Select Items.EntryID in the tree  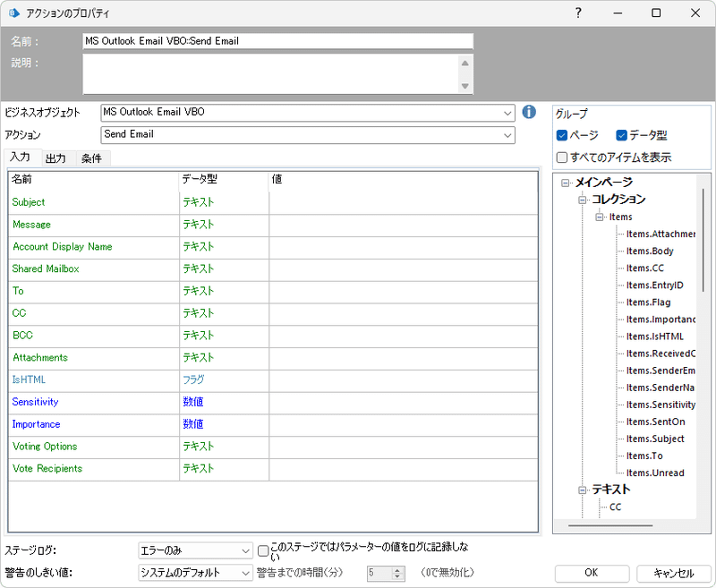click(x=655, y=285)
